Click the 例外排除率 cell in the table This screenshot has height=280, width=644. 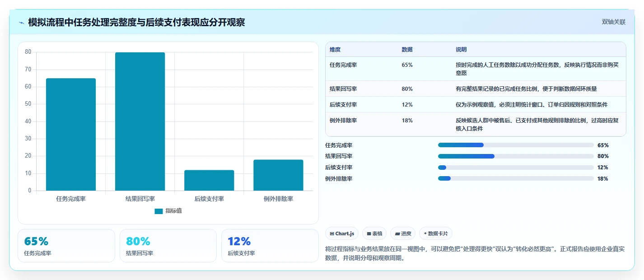coord(343,121)
